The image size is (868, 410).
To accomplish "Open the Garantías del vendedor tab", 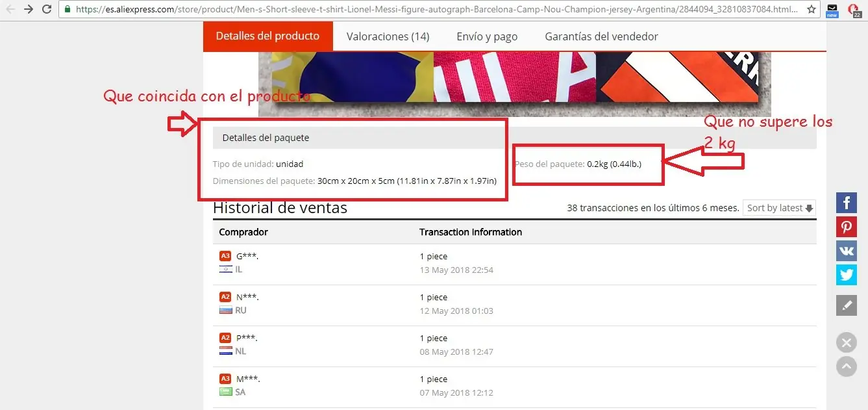I will [601, 37].
